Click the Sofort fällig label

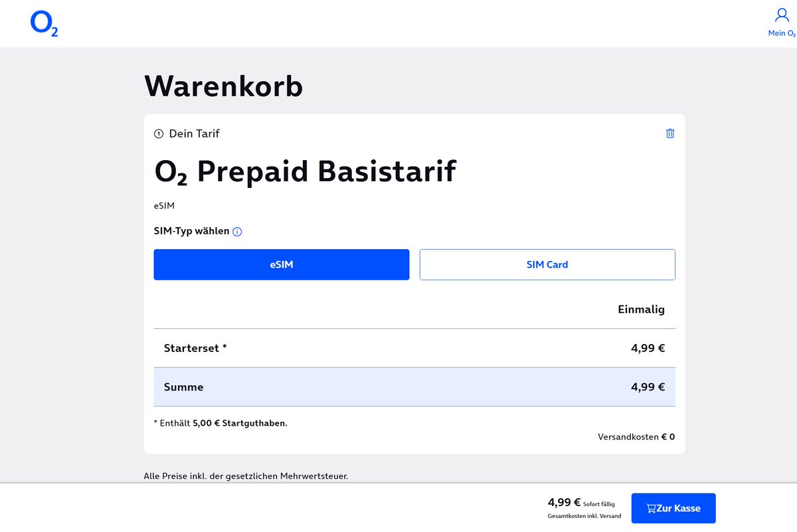pyautogui.click(x=599, y=504)
